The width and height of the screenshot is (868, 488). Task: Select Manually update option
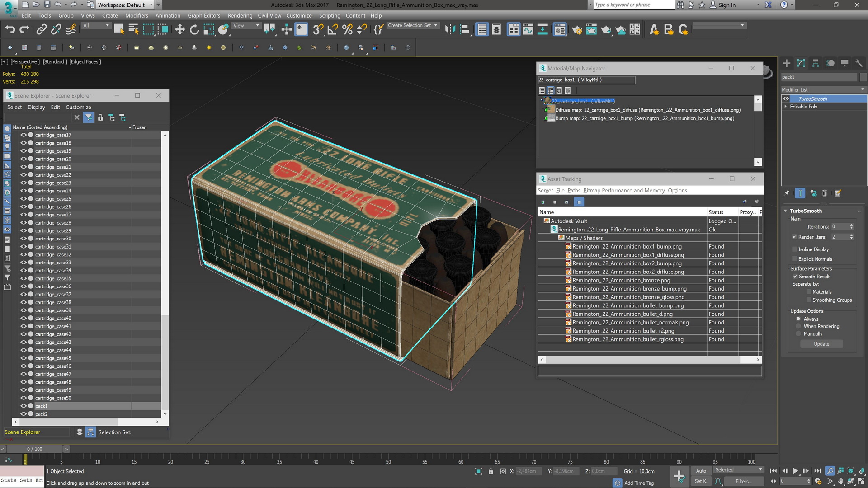[798, 334]
